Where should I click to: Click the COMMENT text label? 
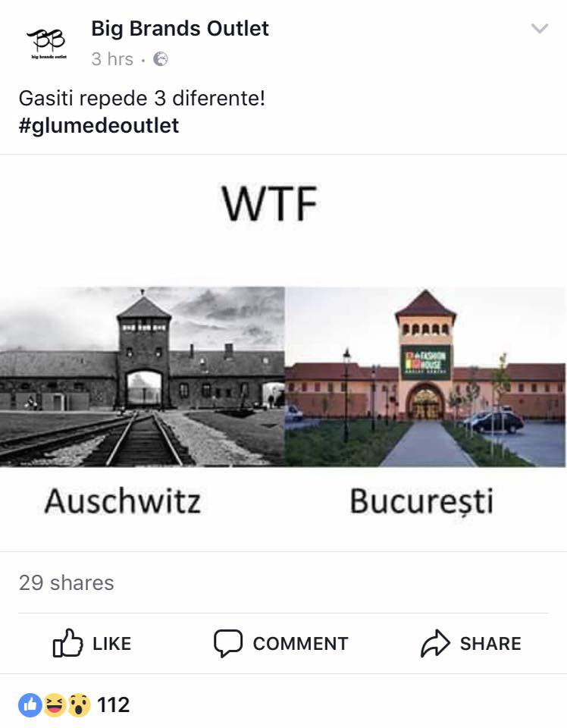click(x=301, y=644)
